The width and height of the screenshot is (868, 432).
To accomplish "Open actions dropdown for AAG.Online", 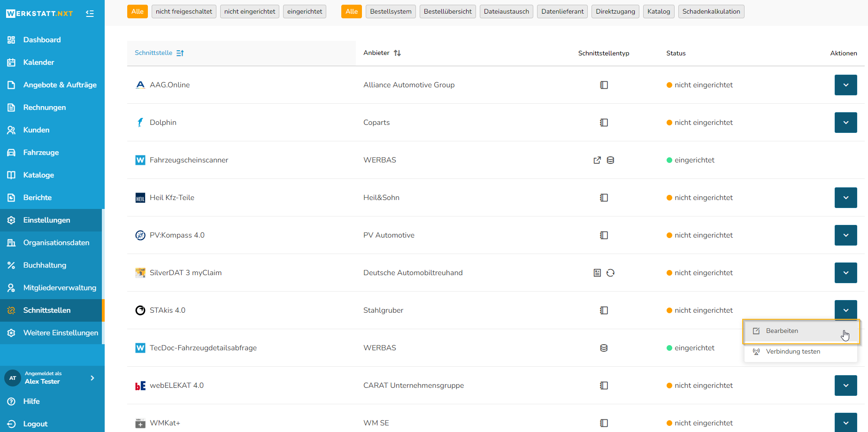I will click(846, 85).
